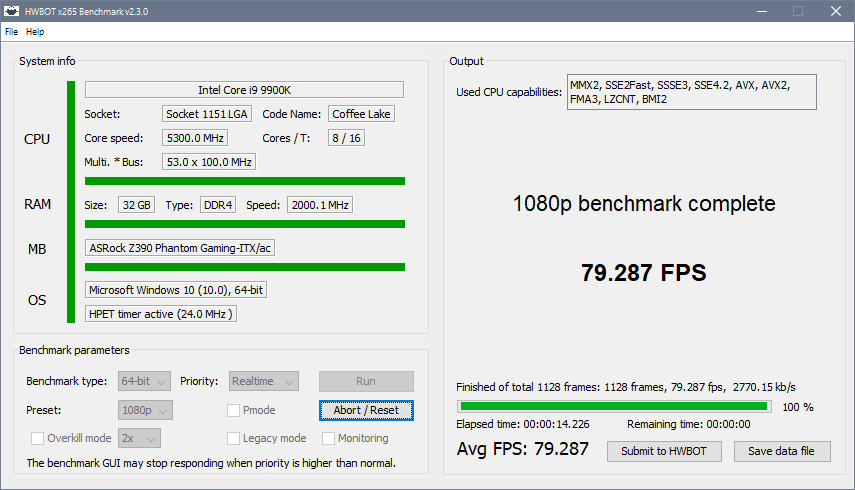Screen dimensions: 855x490
Task: Click the benchmark progress bar at 100 %
Action: click(x=615, y=407)
